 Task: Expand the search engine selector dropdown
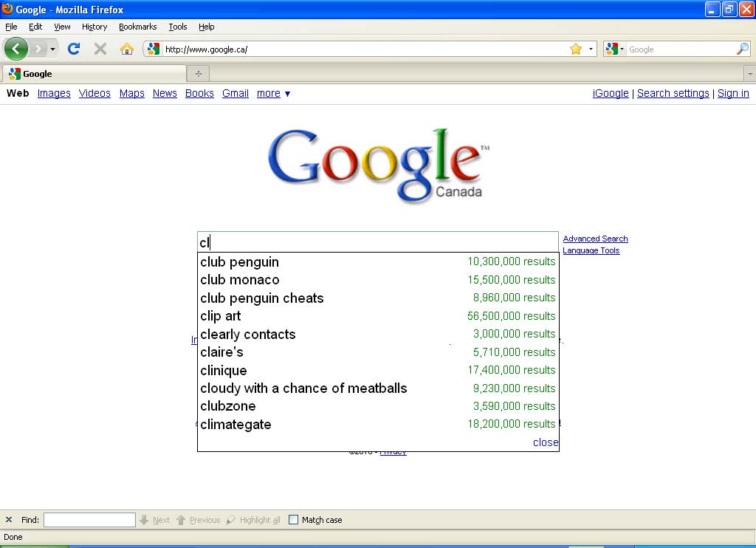pos(614,49)
